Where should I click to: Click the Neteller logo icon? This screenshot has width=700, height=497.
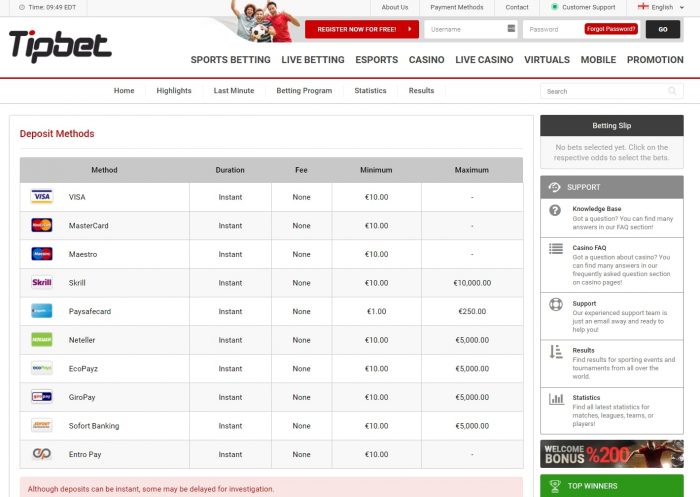pyautogui.click(x=42, y=339)
